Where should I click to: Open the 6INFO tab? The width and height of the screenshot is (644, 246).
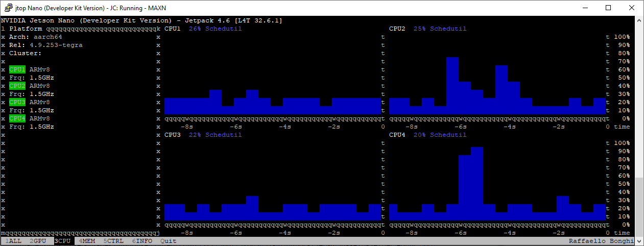click(142, 241)
